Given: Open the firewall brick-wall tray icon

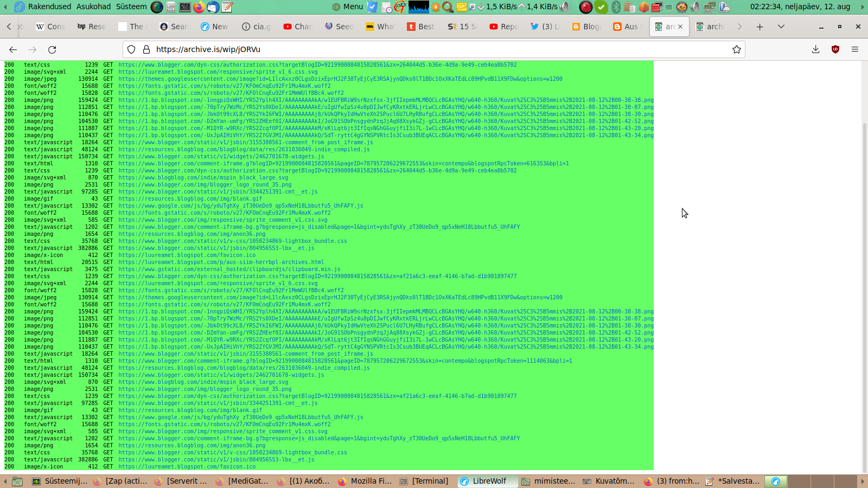Looking at the screenshot, I should [656, 7].
